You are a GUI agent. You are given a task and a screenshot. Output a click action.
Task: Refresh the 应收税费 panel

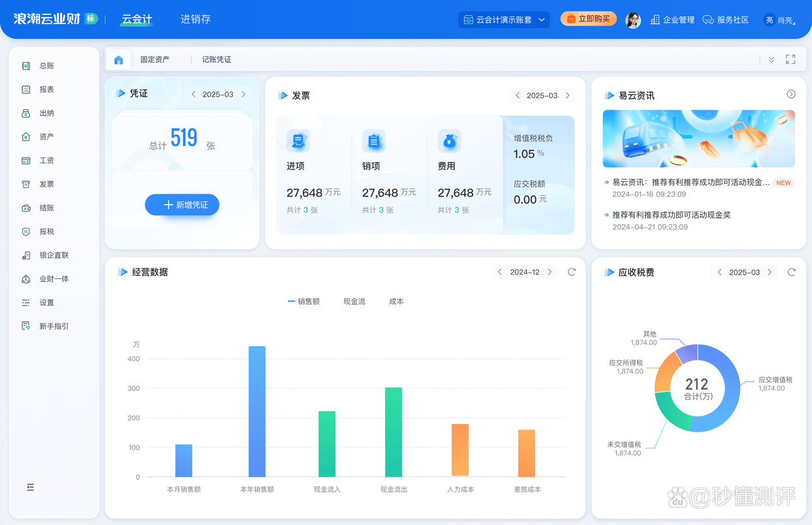(791, 272)
